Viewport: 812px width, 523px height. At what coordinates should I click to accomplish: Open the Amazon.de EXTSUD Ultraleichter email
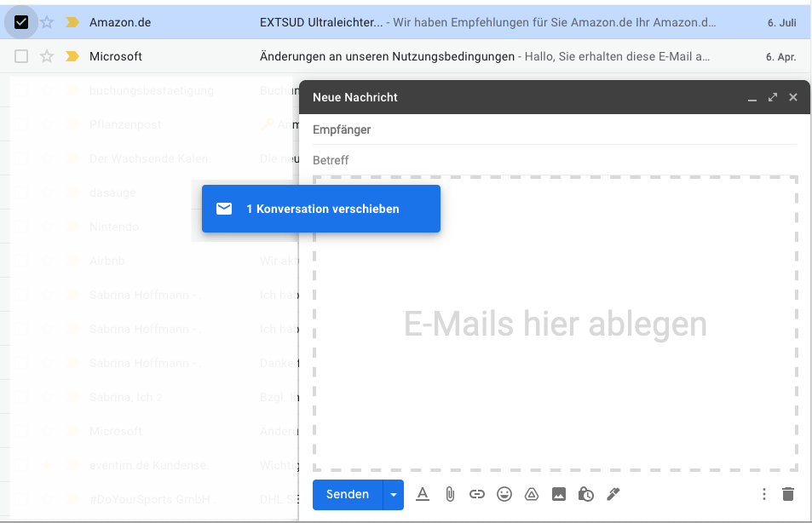(406, 22)
